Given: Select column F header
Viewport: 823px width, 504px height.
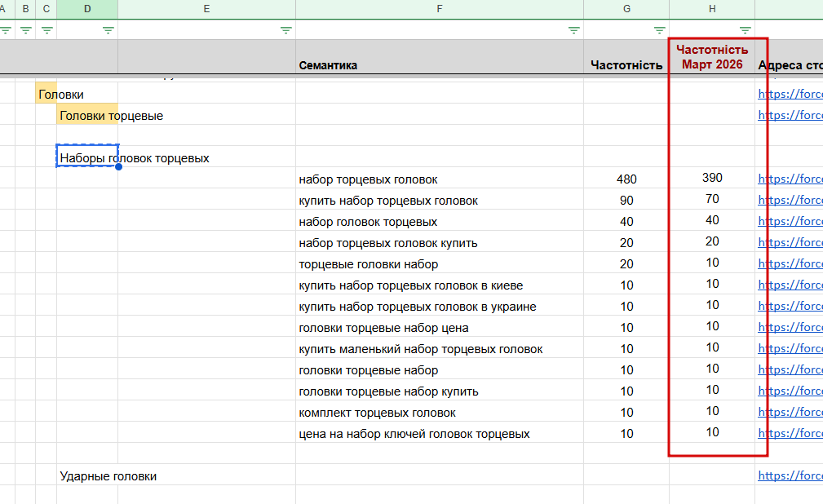Looking at the screenshot, I should (440, 9).
